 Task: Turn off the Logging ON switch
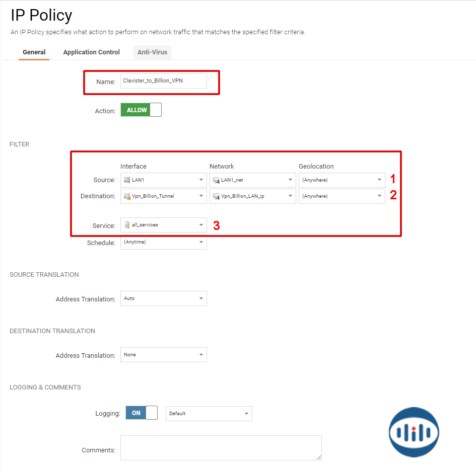point(142,413)
